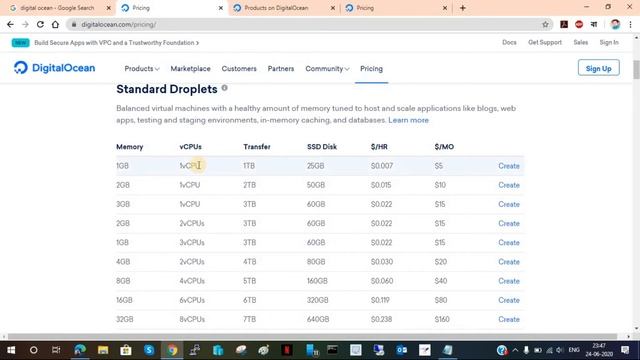Open the Chrome three-dot menu
Image resolution: width=640 pixels, height=360 pixels.
coord(630,24)
